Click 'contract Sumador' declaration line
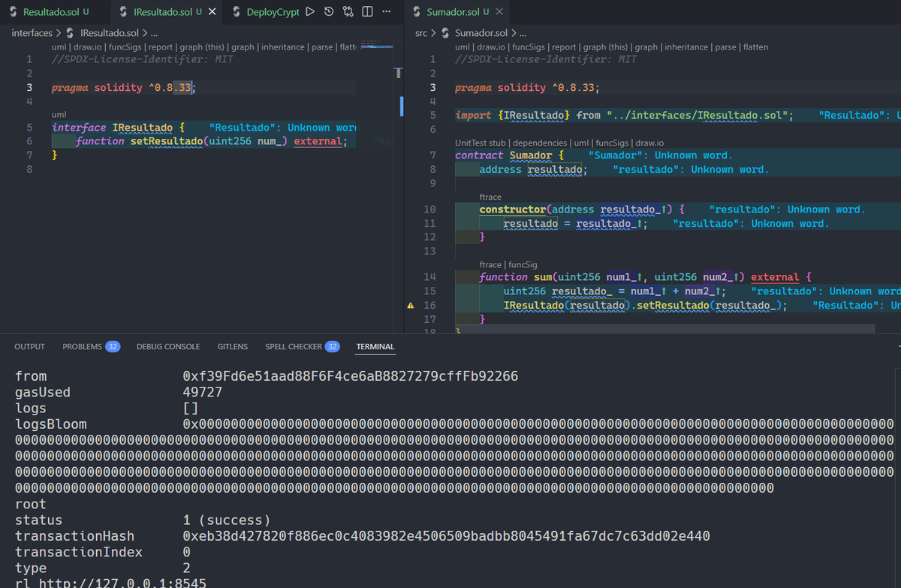This screenshot has height=588, width=901. [509, 155]
